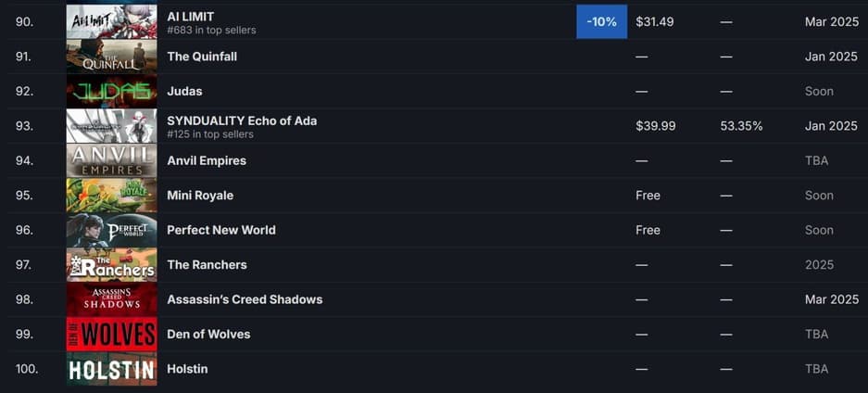
Task: Select the Judas title link
Action: coord(184,91)
